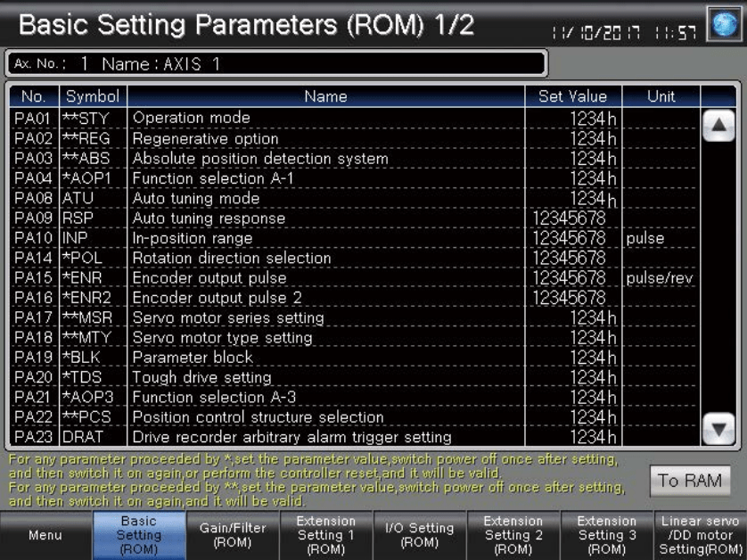Viewport: 747px width, 560px height.
Task: Switch to Extension Setting 3 (ROM) tab
Action: 606,536
